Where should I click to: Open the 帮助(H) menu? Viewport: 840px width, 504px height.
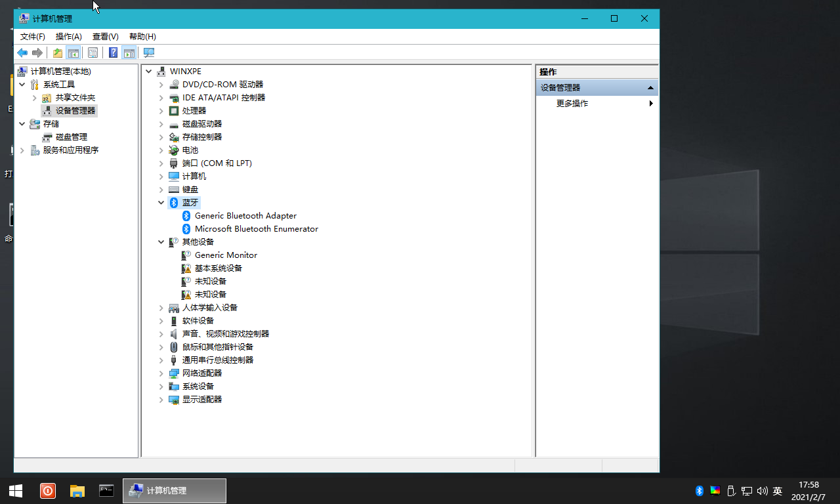pos(142,37)
